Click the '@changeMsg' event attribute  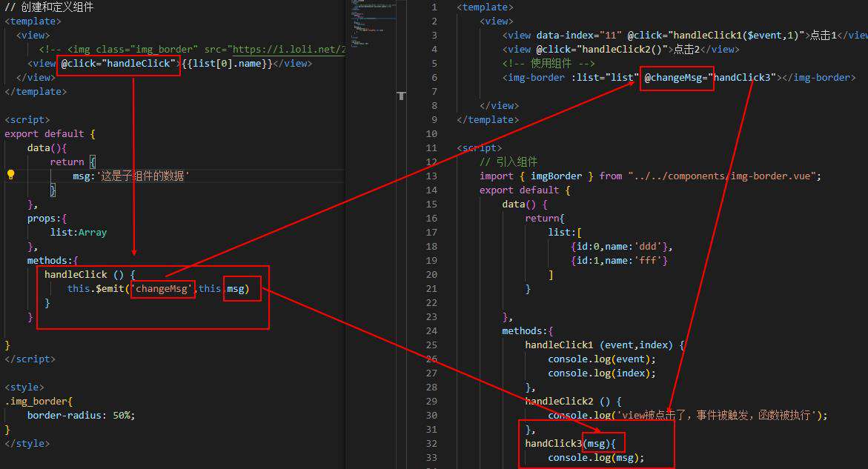[673, 78]
